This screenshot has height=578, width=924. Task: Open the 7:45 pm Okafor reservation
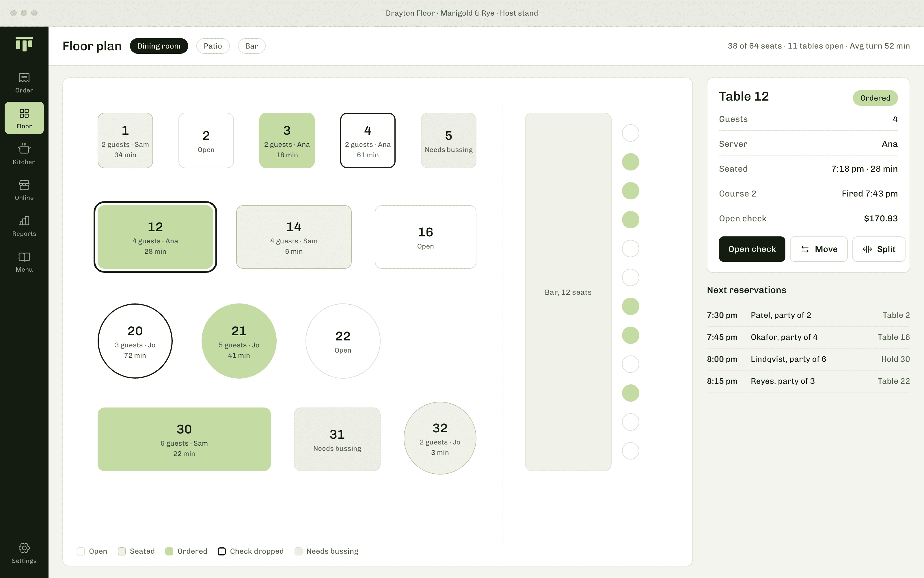point(808,337)
